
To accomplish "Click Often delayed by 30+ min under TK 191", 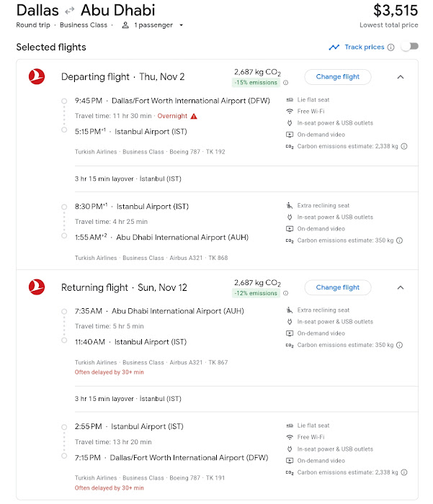I will pos(109,488).
